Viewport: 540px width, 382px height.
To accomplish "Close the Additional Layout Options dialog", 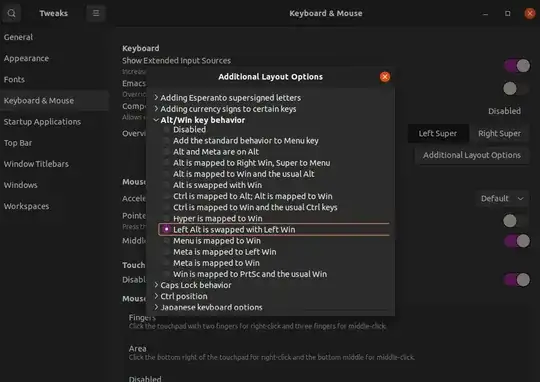I will click(x=385, y=76).
